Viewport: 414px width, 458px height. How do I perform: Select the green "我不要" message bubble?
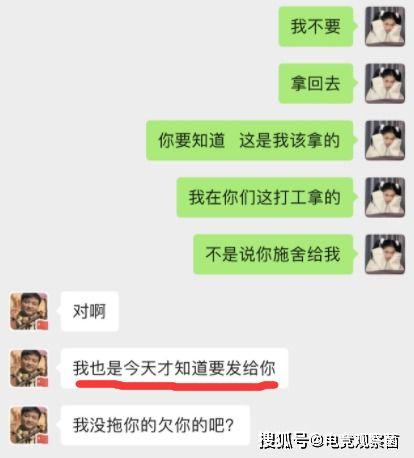[316, 26]
